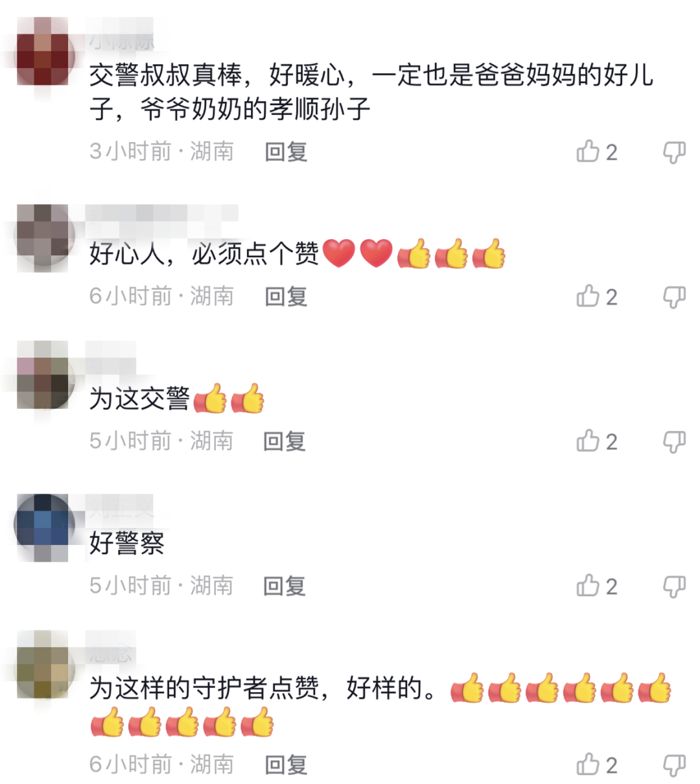Reply to the 好心人，必须点个赞 comment

(286, 296)
